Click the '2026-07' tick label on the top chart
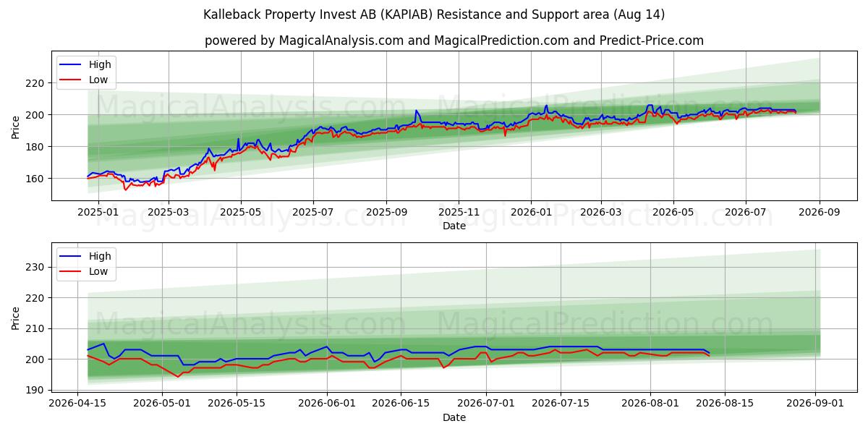Viewport: 868px width, 434px height. (x=746, y=213)
